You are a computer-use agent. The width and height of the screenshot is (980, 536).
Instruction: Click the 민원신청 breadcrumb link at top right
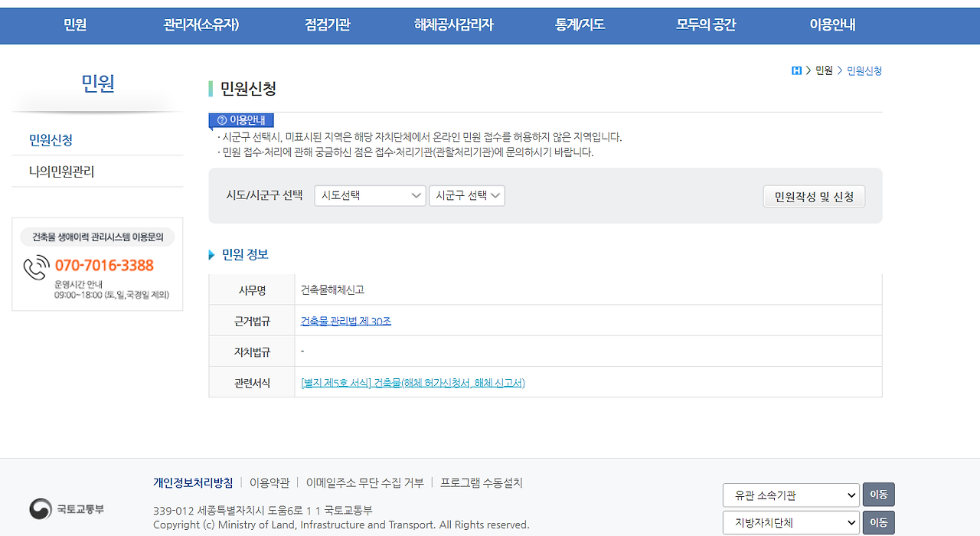864,70
